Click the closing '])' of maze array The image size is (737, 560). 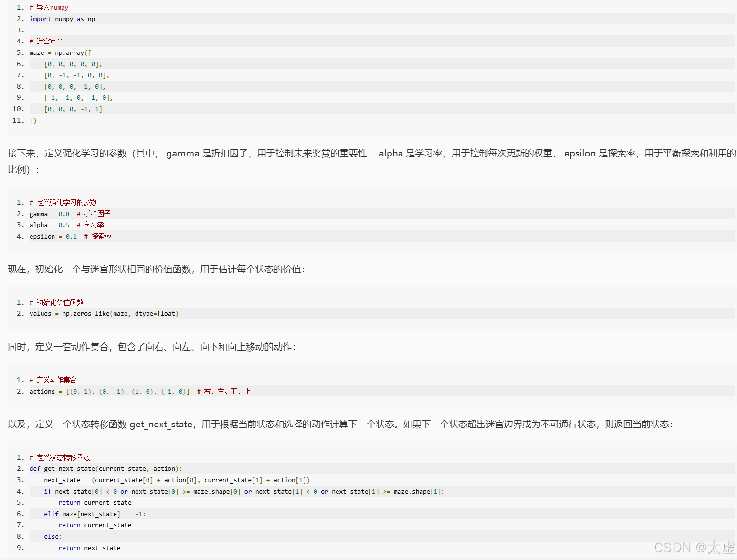point(33,121)
